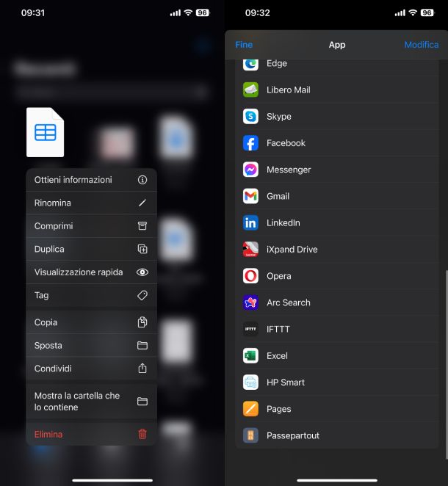
Task: Click the duplicate icon beside Duplica
Action: (x=142, y=249)
